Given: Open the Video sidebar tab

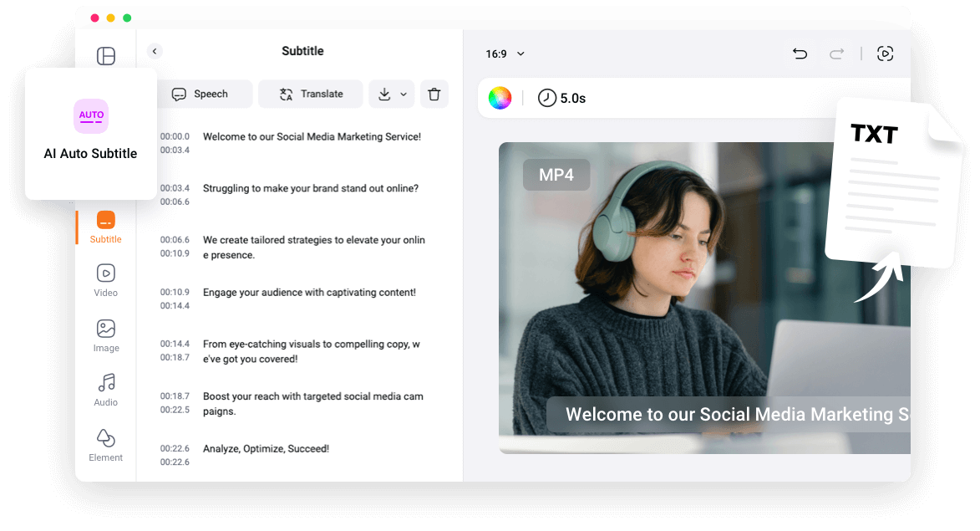Looking at the screenshot, I should click(x=105, y=280).
